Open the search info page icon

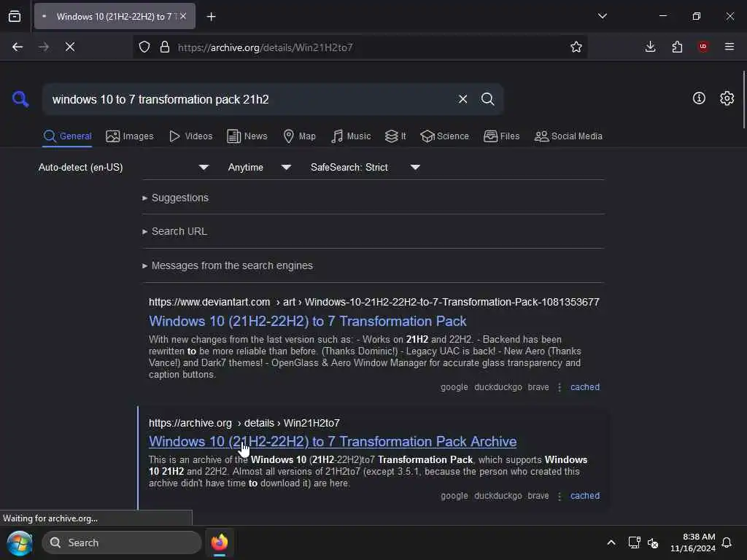tap(699, 98)
